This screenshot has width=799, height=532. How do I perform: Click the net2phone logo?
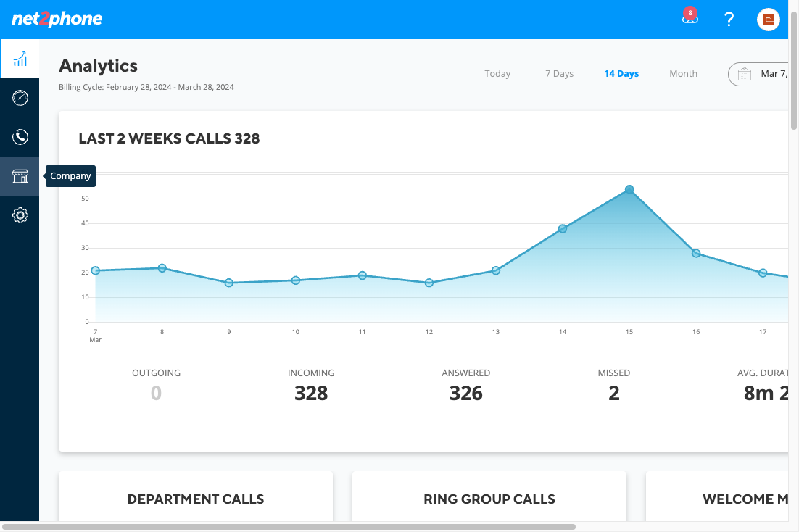[57, 19]
